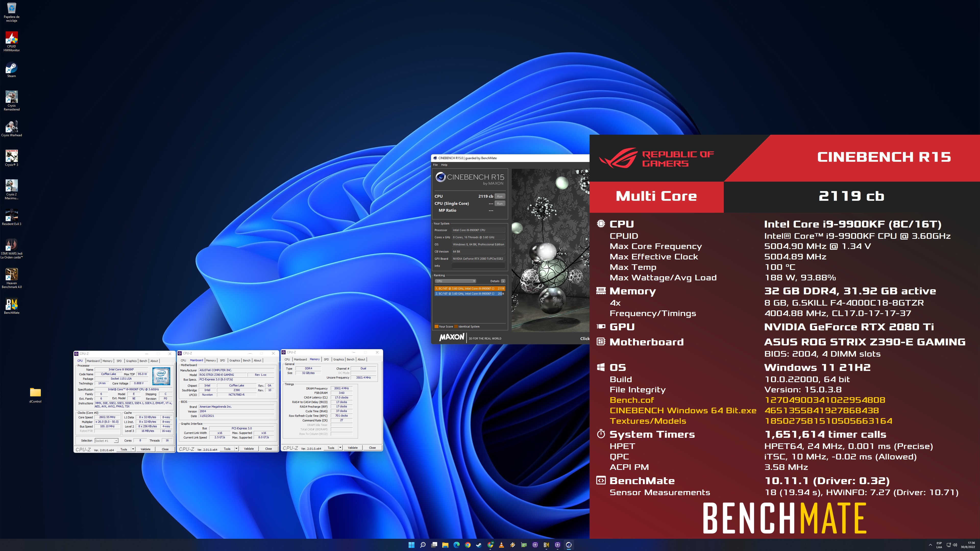Click the Identical System legend swatch
The height and width of the screenshot is (551, 980).
[x=456, y=326]
